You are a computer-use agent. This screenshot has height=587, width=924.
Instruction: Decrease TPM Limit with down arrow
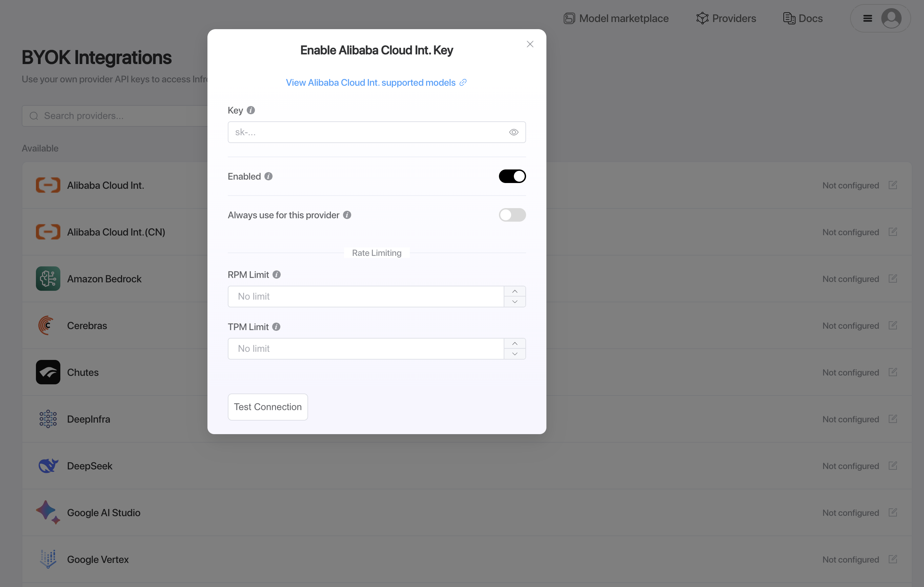click(515, 354)
